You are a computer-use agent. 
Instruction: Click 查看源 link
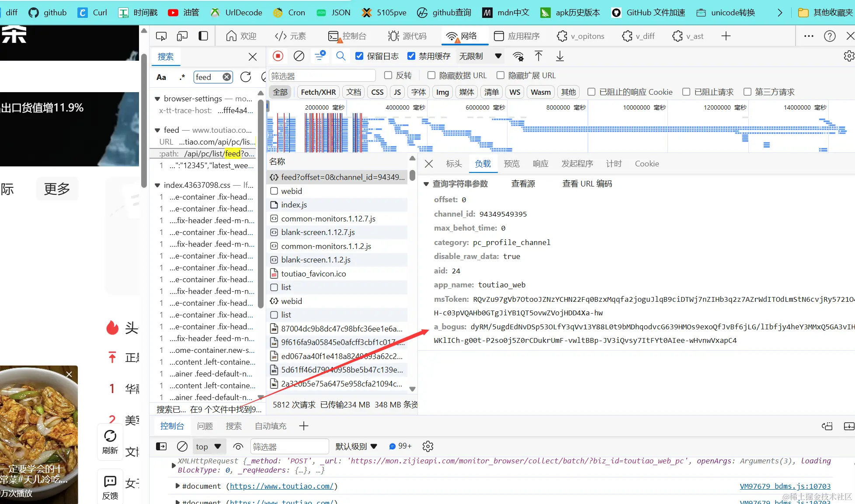pos(523,184)
